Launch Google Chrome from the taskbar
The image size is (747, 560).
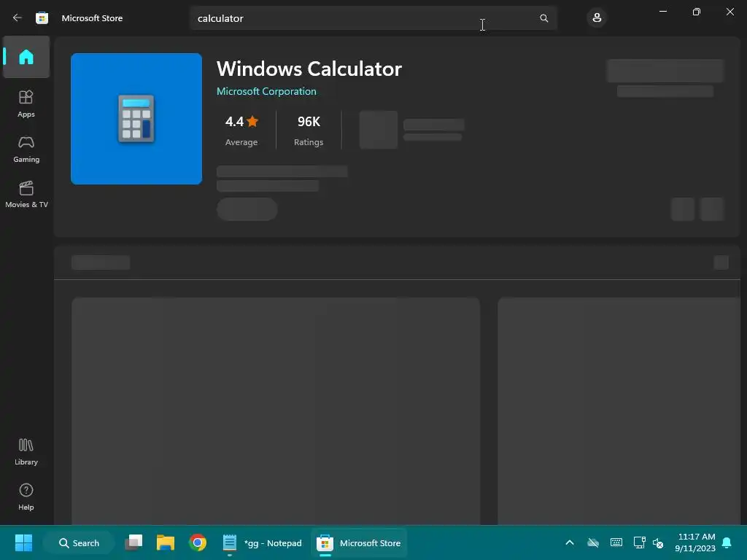tap(197, 542)
